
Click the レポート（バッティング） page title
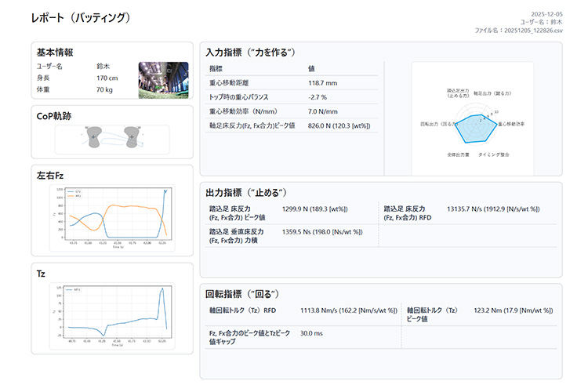tap(81, 17)
